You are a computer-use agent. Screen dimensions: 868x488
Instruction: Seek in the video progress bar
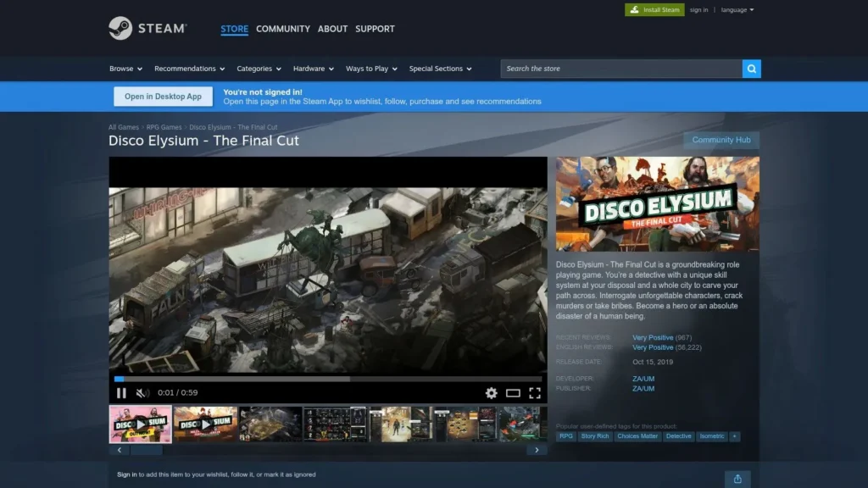(x=328, y=379)
